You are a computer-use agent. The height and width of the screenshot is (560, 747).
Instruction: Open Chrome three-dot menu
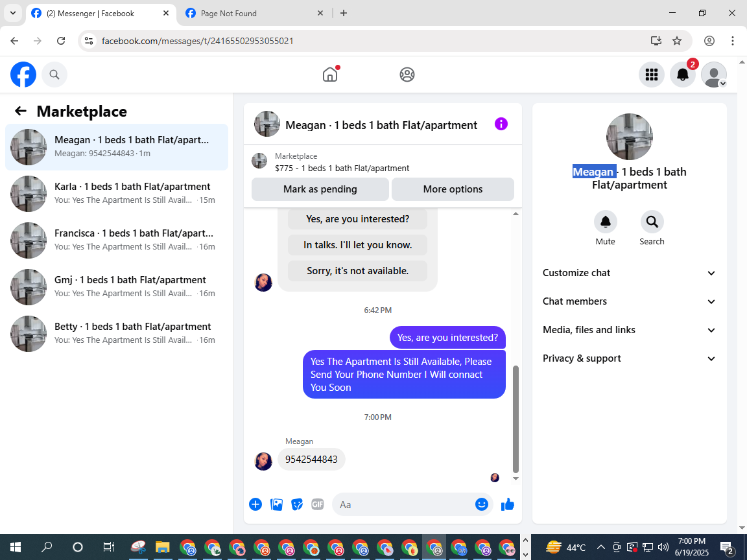pyautogui.click(x=733, y=41)
